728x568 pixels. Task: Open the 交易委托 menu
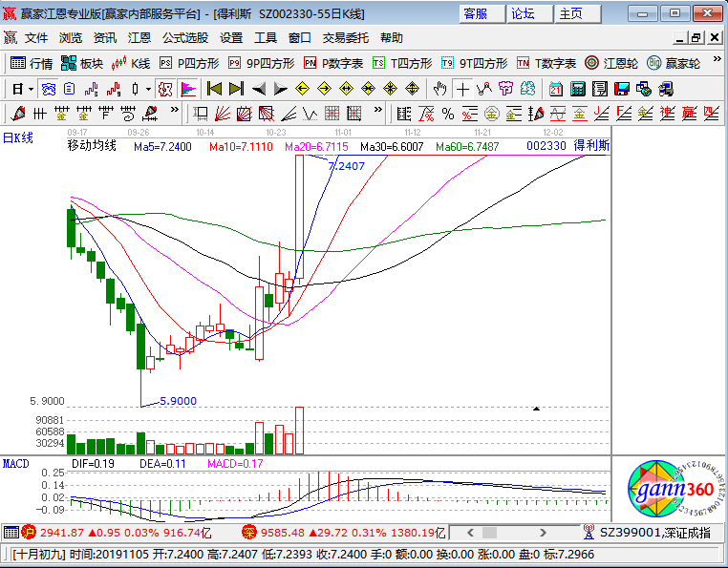346,37
